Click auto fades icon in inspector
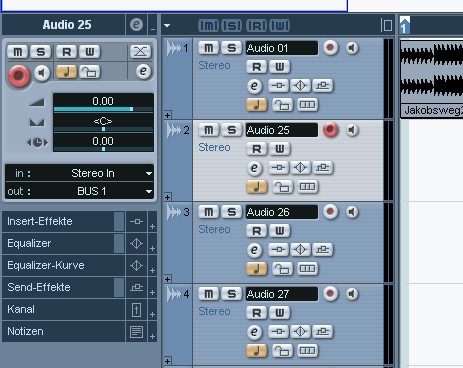Image resolution: width=463 pixels, height=368 pixels. (140, 52)
